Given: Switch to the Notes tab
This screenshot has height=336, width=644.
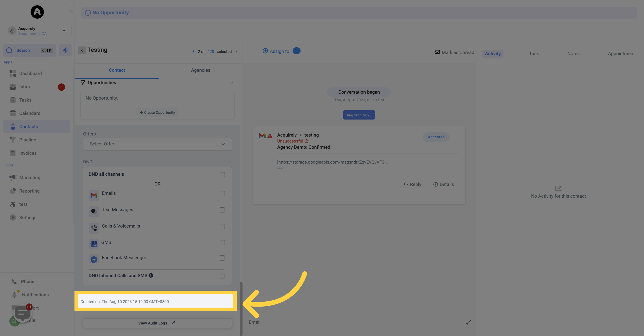Looking at the screenshot, I should pyautogui.click(x=574, y=53).
